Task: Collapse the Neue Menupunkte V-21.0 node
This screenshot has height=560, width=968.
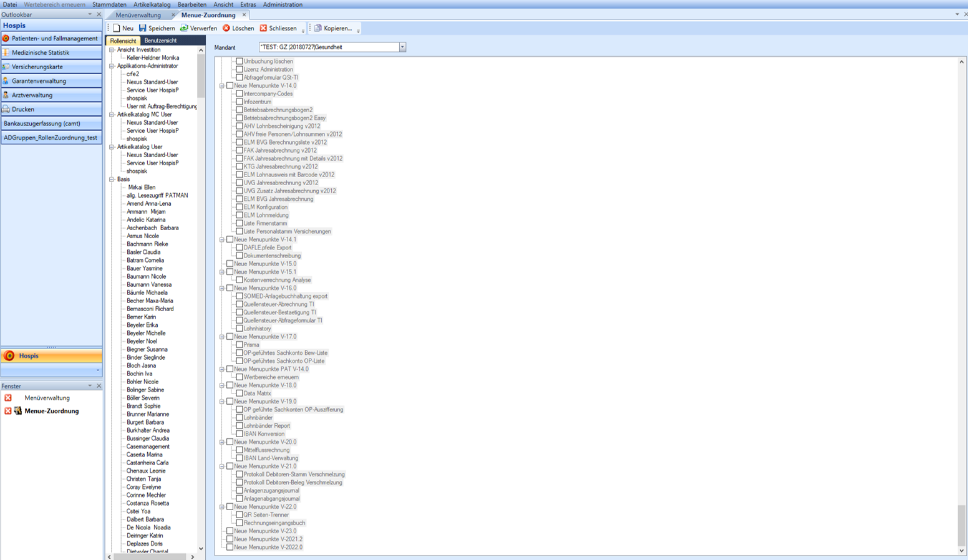Action: click(222, 467)
